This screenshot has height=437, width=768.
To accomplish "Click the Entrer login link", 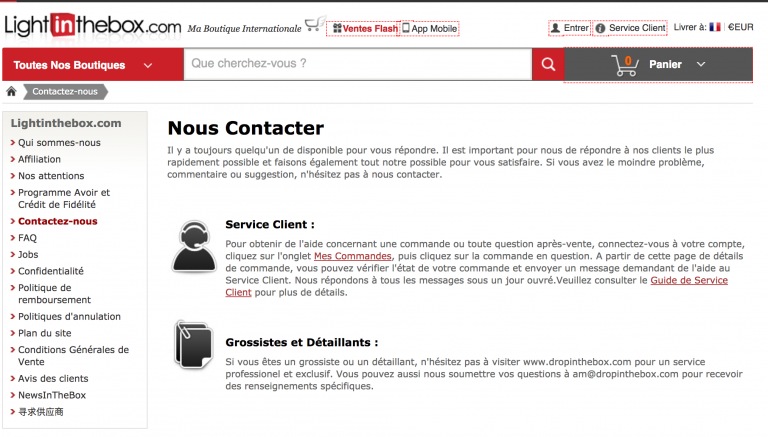I will (576, 28).
